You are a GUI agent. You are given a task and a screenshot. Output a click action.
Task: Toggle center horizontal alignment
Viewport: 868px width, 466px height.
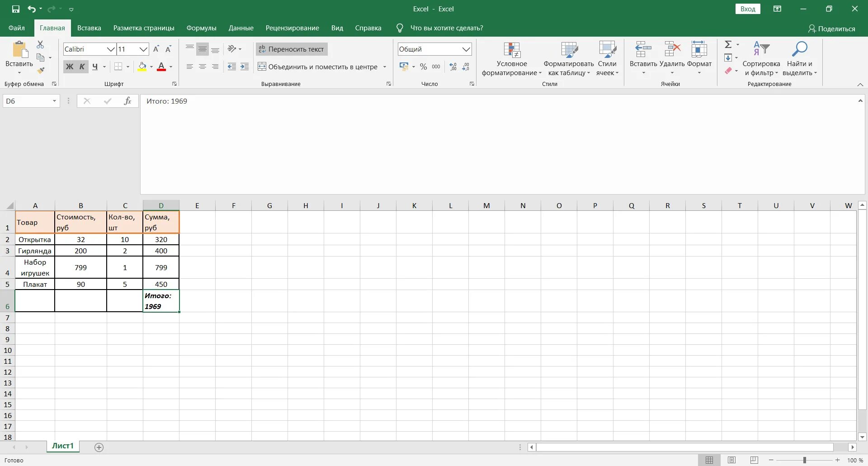(x=203, y=67)
